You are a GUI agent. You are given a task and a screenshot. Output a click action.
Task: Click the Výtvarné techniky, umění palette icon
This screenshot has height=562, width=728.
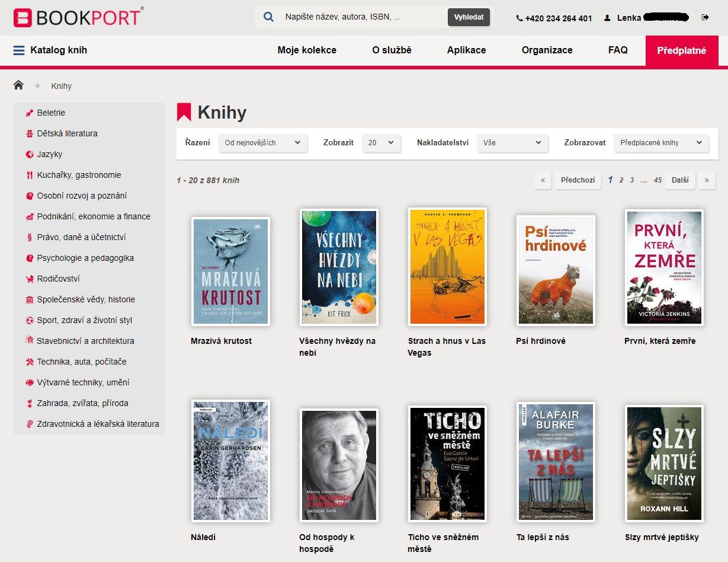tap(30, 382)
